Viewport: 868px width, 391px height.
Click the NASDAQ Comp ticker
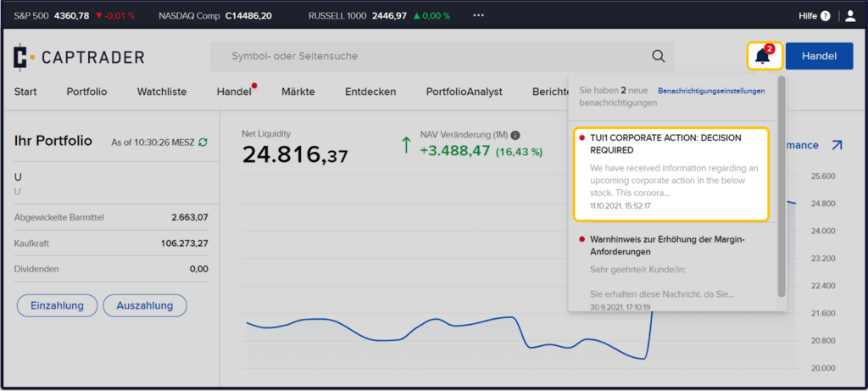point(215,16)
